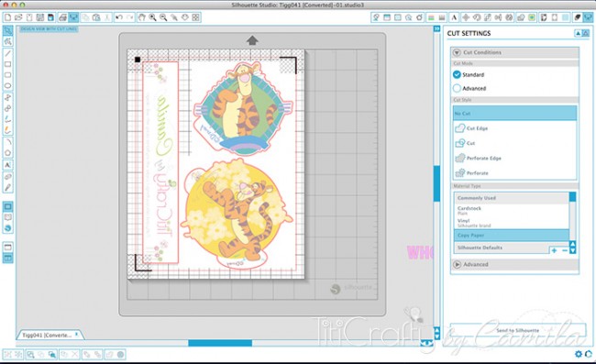Image resolution: width=596 pixels, height=364 pixels.
Task: Add a new material with plus button
Action: coord(554,250)
